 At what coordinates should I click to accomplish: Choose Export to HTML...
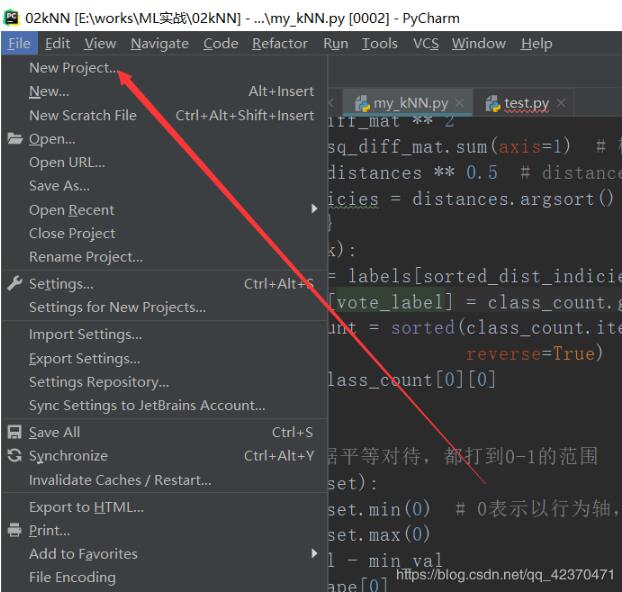164,507
